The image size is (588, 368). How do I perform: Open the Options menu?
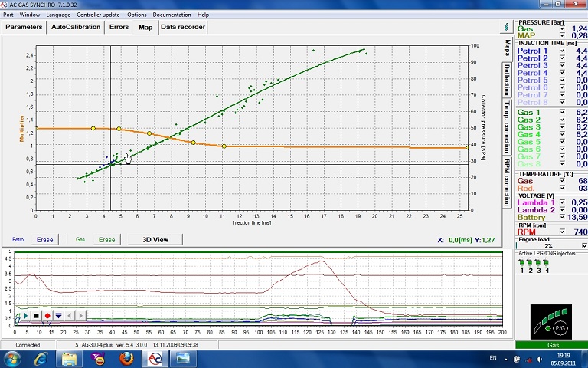click(136, 15)
